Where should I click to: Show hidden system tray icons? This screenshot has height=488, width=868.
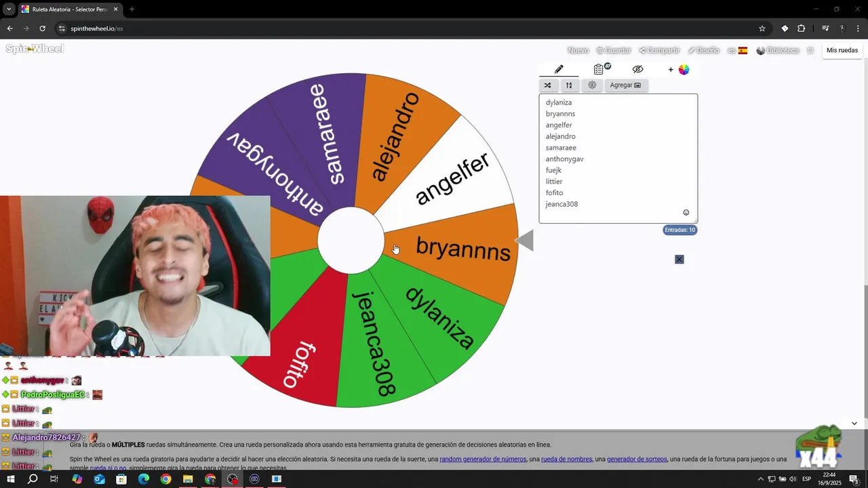coord(760,479)
